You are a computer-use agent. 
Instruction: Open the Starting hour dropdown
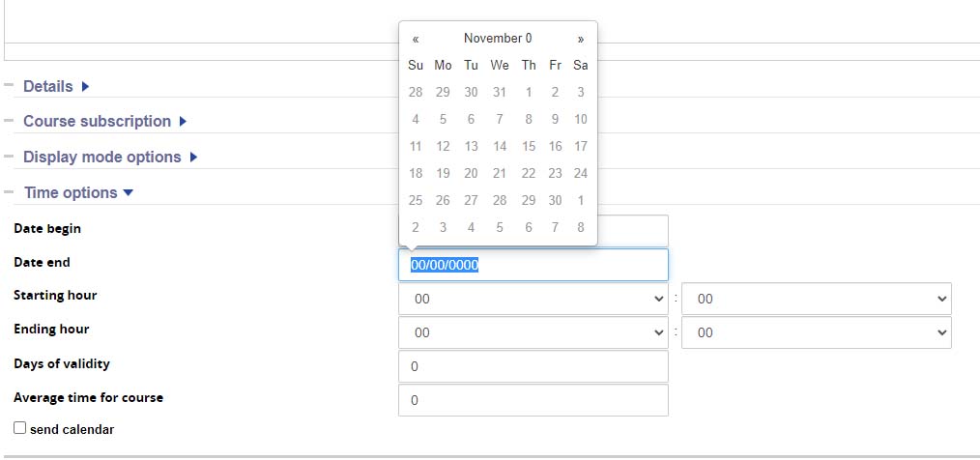533,299
